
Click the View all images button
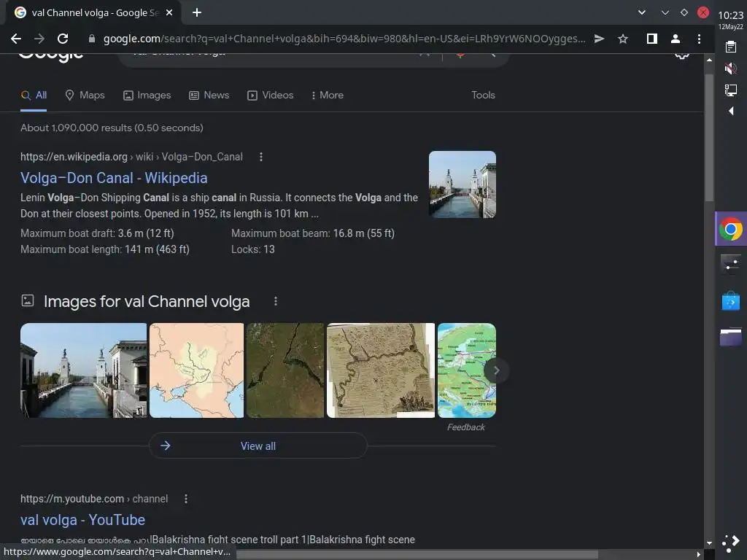point(258,446)
